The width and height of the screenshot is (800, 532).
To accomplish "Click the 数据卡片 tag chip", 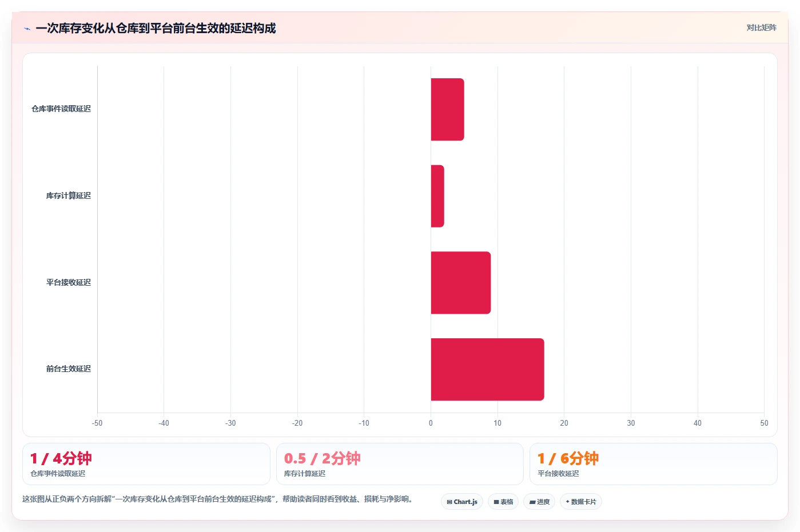I will point(581,502).
